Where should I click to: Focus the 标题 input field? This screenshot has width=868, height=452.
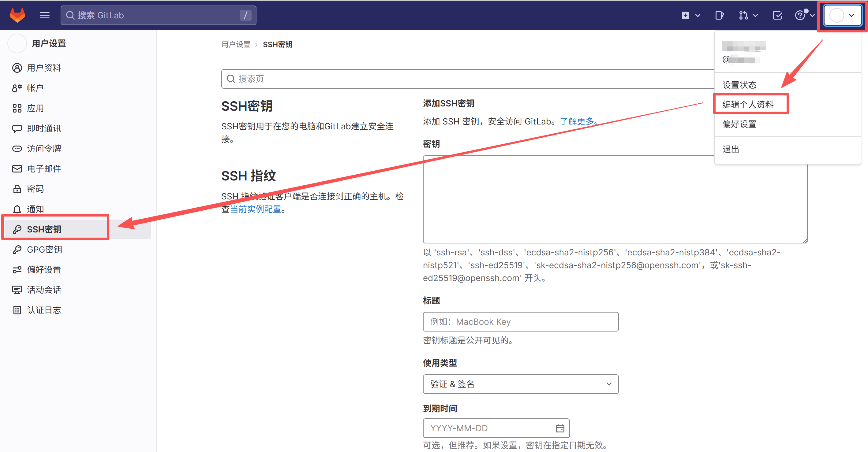(x=521, y=322)
